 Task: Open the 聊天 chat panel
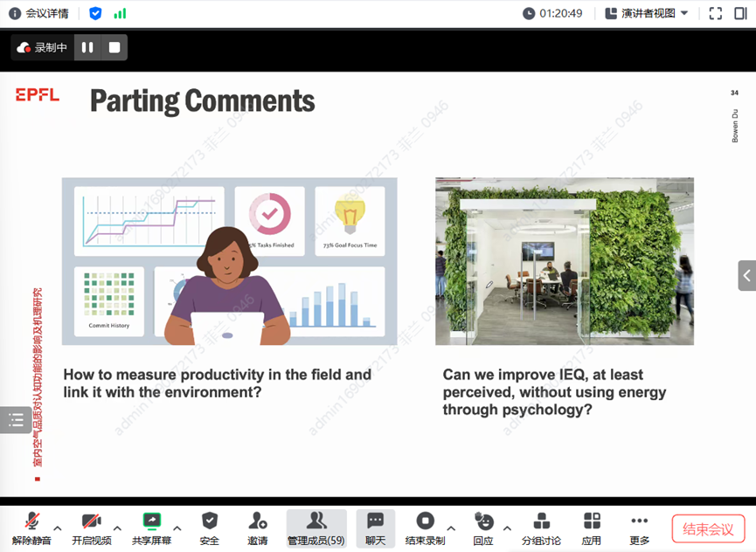click(376, 528)
